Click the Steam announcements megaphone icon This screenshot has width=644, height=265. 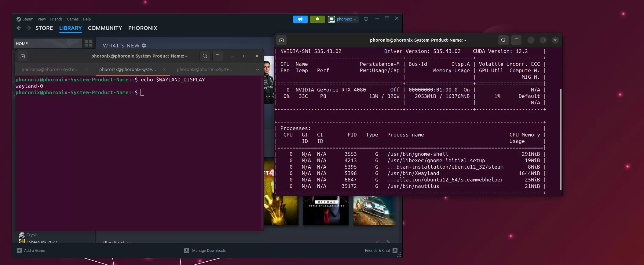[300, 19]
